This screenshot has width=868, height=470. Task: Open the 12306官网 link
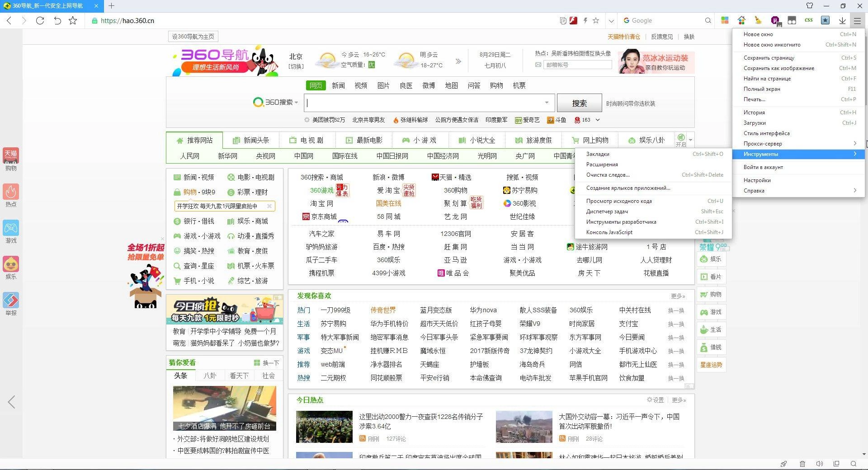coord(455,234)
